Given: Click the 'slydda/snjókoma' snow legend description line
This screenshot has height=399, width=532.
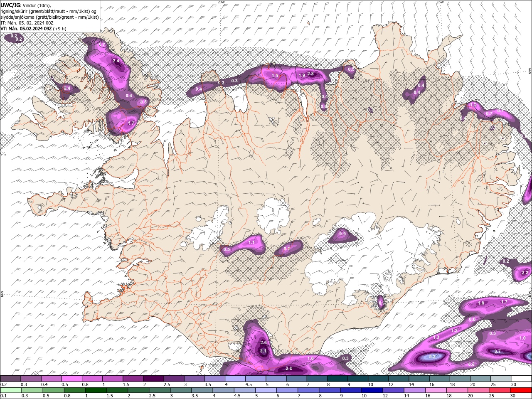Looking at the screenshot, I should [x=49, y=17].
